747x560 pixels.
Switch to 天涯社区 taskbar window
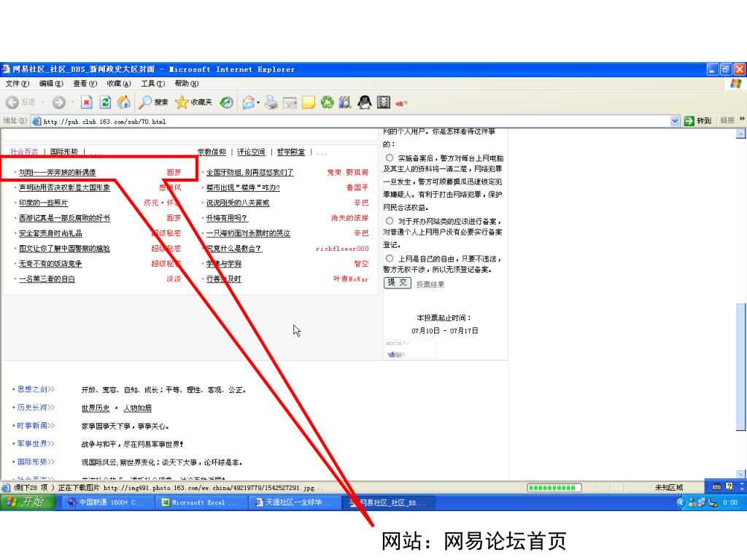294,502
